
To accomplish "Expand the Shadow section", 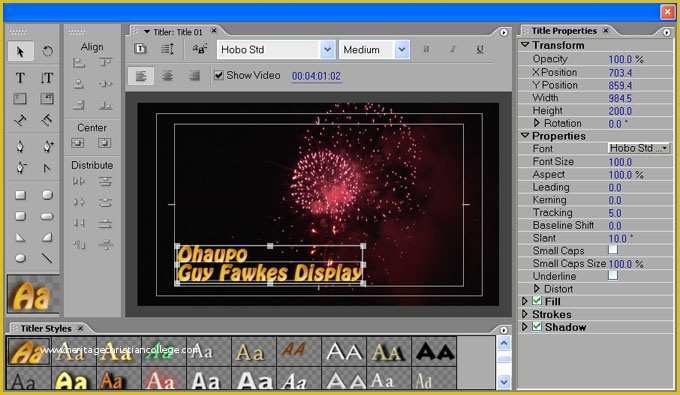I will pos(524,326).
